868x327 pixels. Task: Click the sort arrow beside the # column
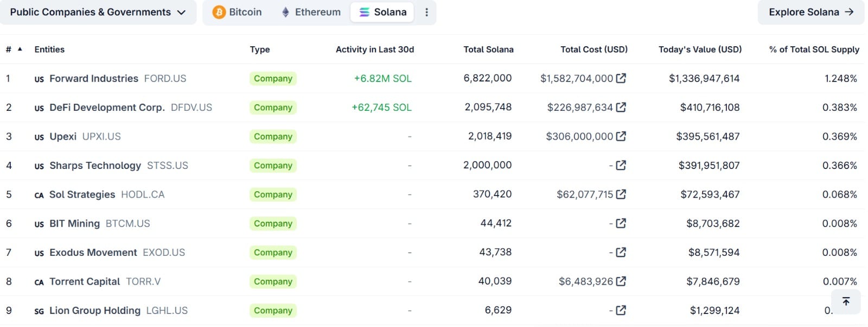[20, 49]
